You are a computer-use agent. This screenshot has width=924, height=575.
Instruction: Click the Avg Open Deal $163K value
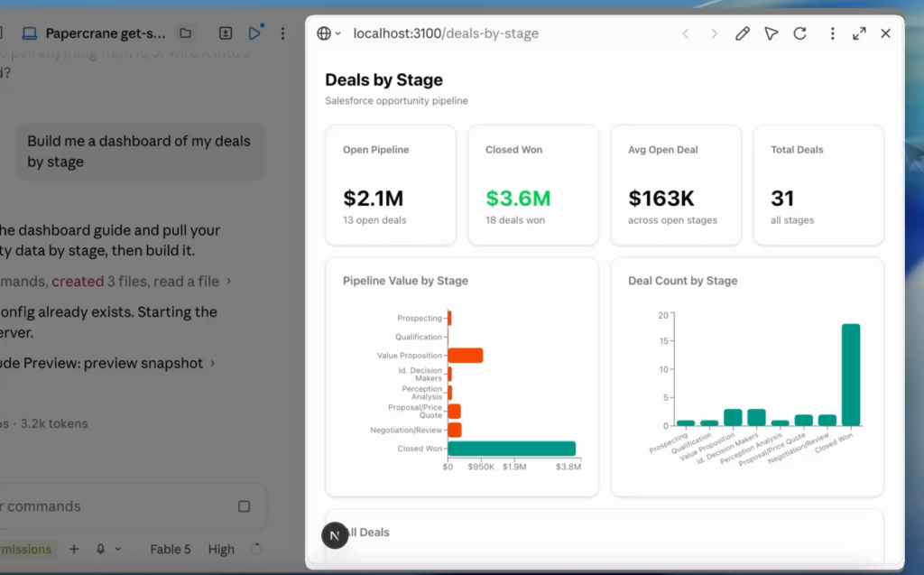[x=661, y=199]
